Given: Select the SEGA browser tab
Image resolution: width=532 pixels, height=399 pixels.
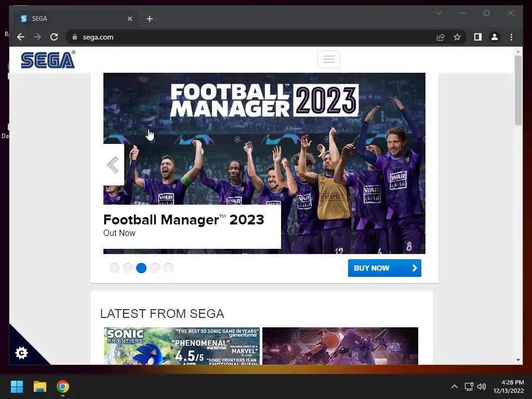Looking at the screenshot, I should (76, 19).
